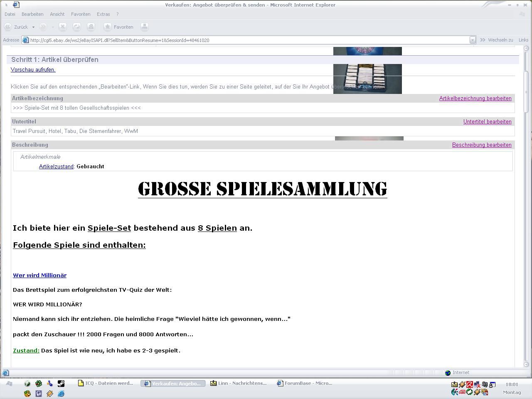
Task: Click Beschreibung bearbeiten link
Action: click(x=482, y=145)
